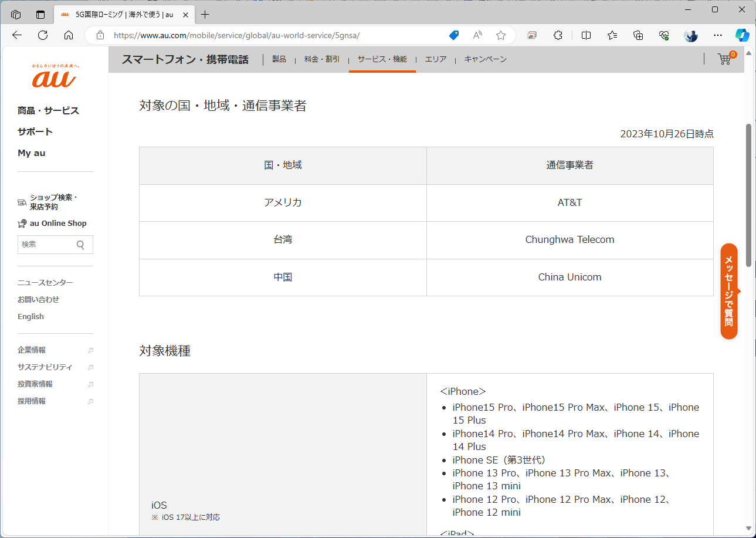
Task: Click the browser address bar URL
Action: pos(236,35)
